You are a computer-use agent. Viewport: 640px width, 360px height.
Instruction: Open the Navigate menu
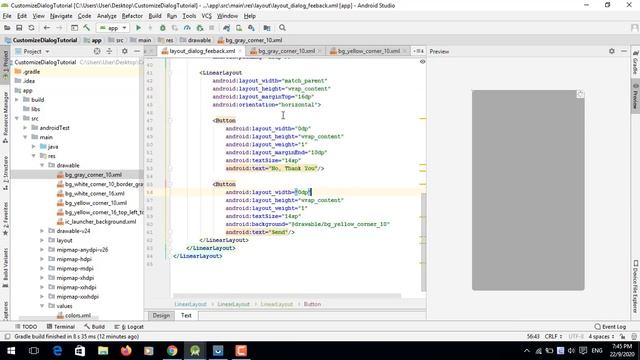click(x=61, y=16)
